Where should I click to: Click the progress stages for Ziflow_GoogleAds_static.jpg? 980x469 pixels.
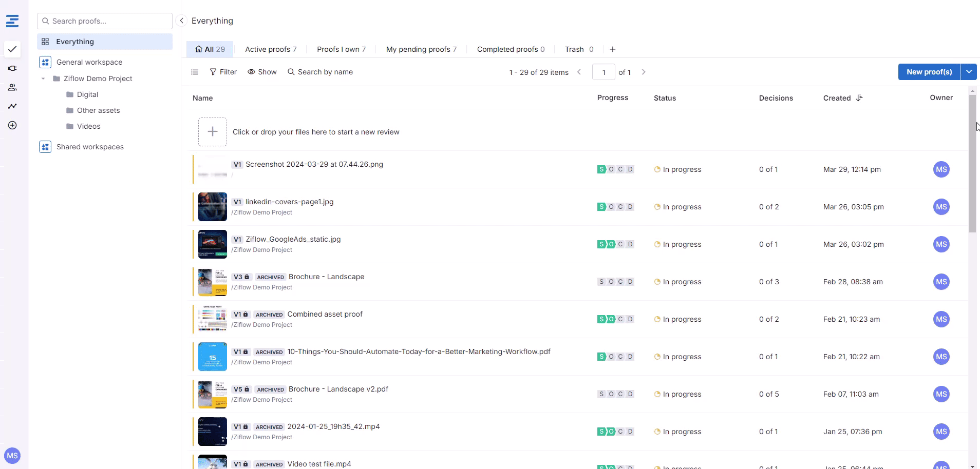pos(615,244)
